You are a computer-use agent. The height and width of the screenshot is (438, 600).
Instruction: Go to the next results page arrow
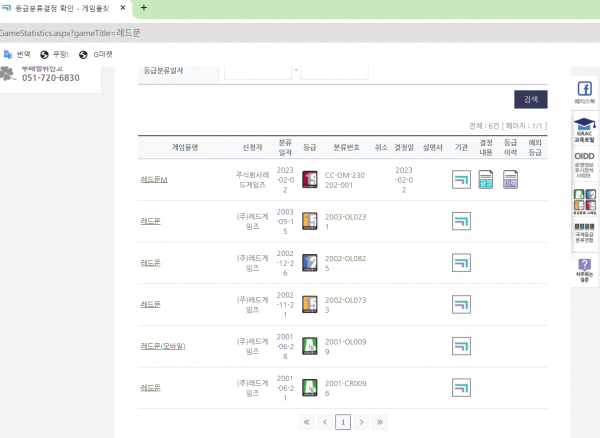[x=362, y=422]
